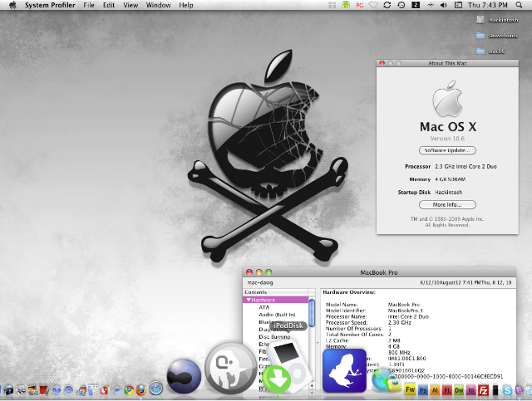This screenshot has width=532, height=401.
Task: Open Google Chrome from the dock
Action: point(129,390)
